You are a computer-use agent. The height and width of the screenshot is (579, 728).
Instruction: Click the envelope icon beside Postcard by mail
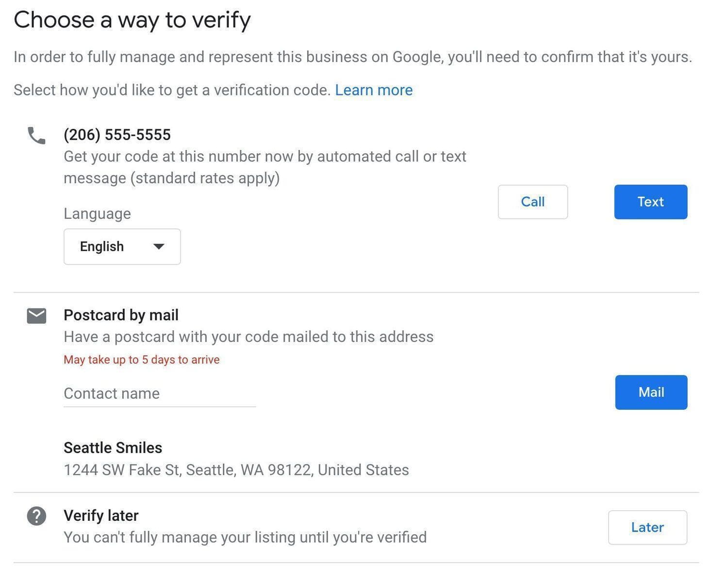36,316
